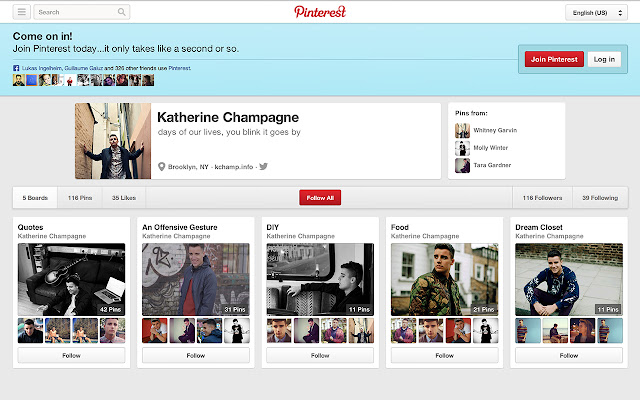
Task: Open the hamburger menu icon
Action: [22, 12]
